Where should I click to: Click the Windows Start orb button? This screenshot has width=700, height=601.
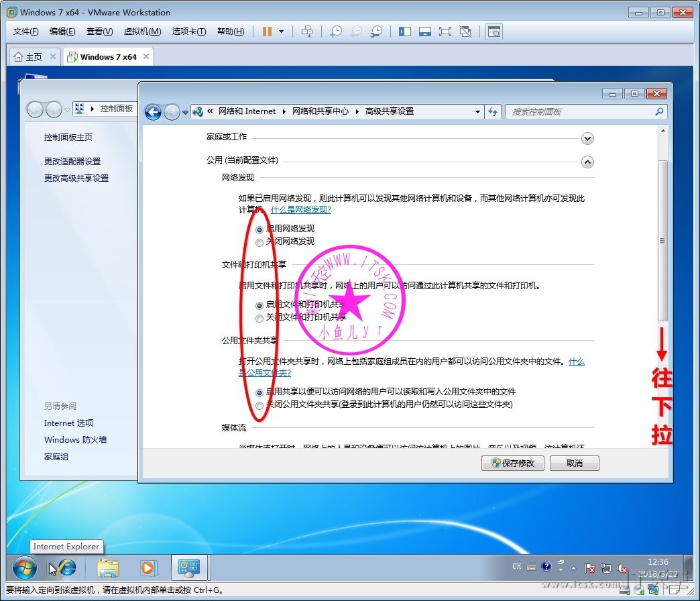(x=24, y=568)
